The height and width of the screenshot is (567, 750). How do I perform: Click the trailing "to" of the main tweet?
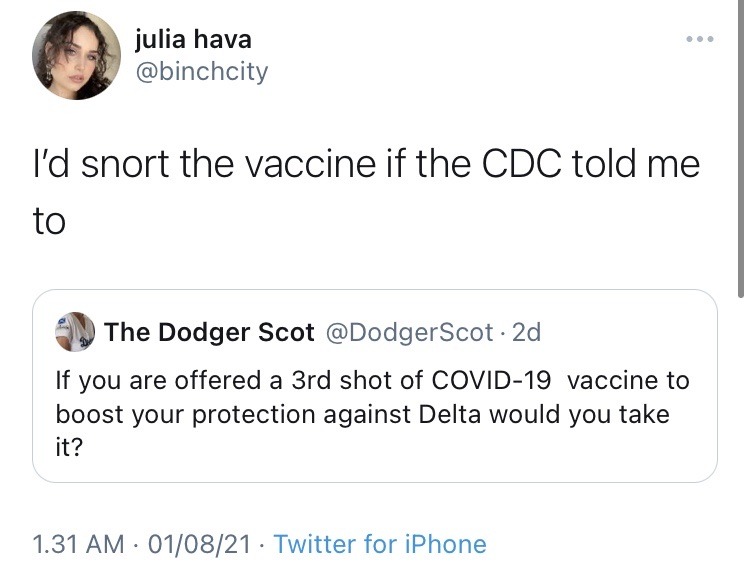tap(49, 222)
